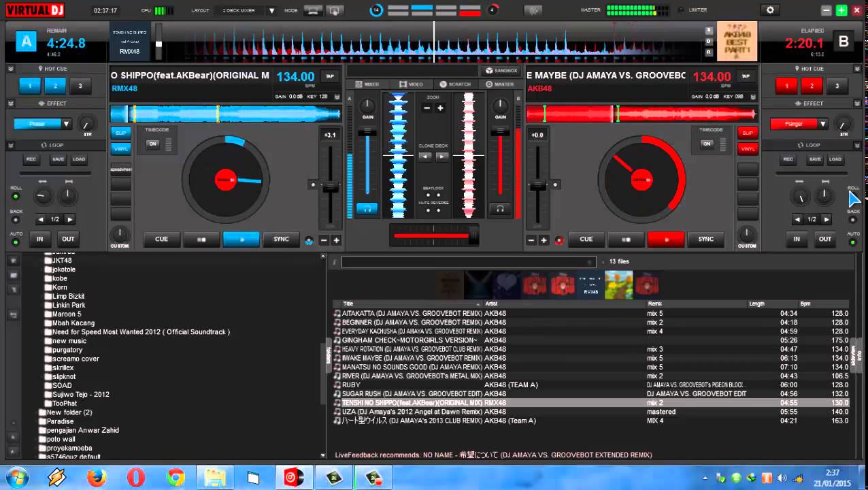Screen dimensions: 868x490
Task: Click deck A loop IN button
Action: (x=40, y=239)
